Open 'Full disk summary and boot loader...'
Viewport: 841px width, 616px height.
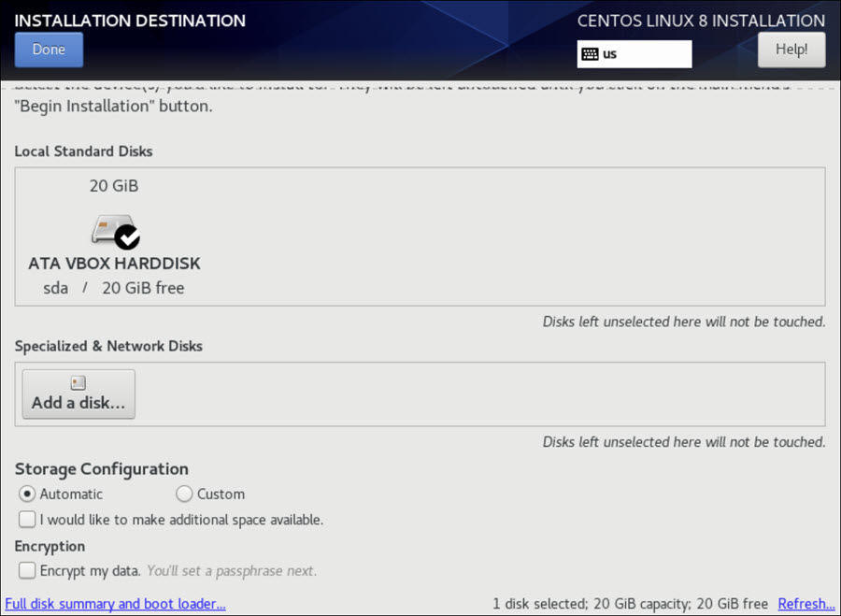pyautogui.click(x=115, y=603)
